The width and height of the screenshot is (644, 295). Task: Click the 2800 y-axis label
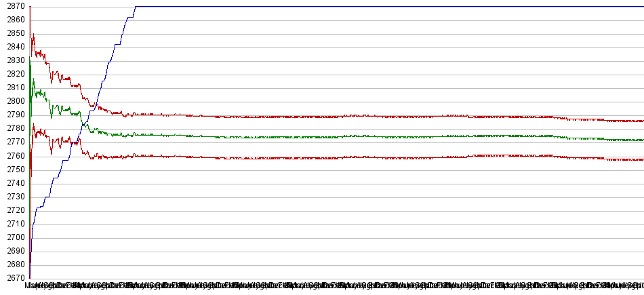(x=13, y=101)
